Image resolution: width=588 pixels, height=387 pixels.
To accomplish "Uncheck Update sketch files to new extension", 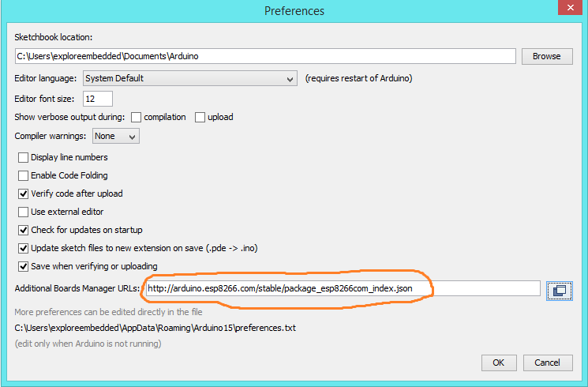I will coord(24,248).
